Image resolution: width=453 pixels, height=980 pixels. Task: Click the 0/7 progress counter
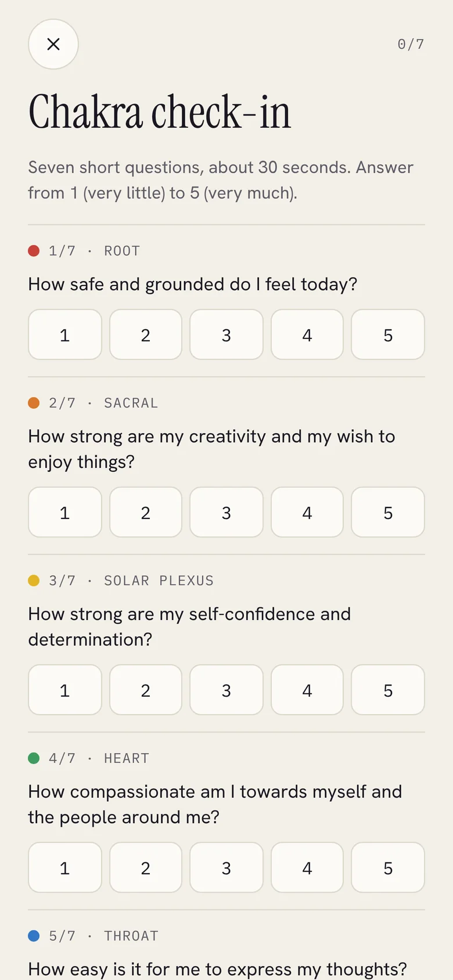[x=411, y=44]
